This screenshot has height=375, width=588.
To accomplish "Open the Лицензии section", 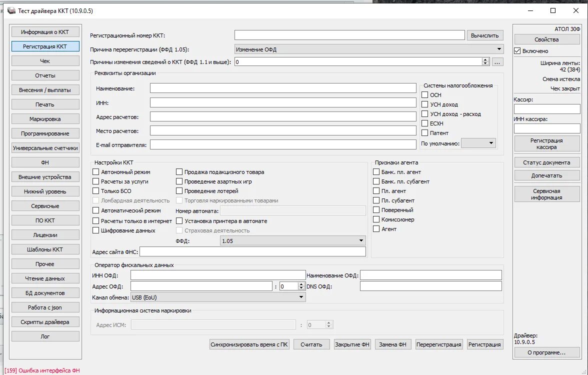I will tap(45, 235).
